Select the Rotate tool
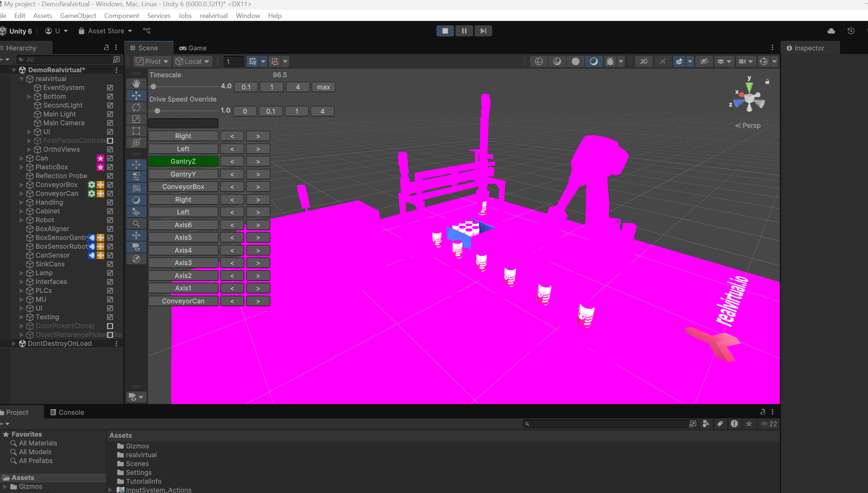Screen dimensions: 868x493 tap(136, 107)
